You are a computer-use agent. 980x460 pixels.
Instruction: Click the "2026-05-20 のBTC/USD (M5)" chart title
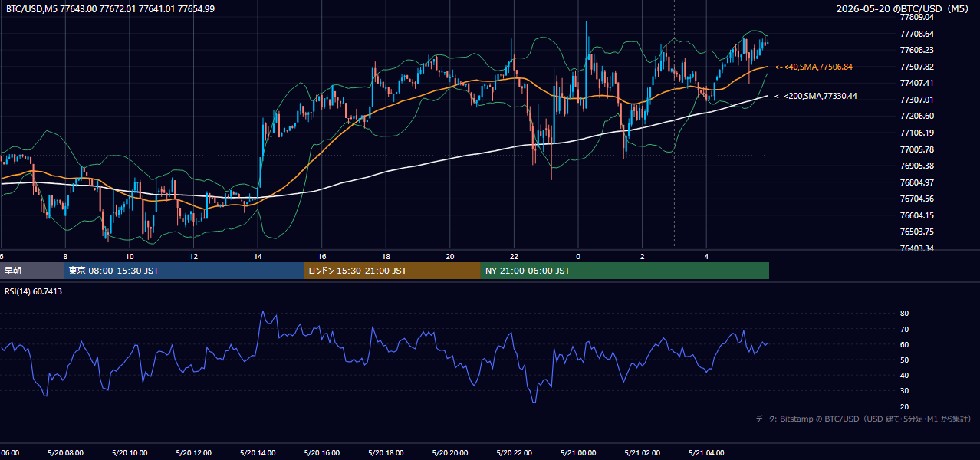click(903, 9)
